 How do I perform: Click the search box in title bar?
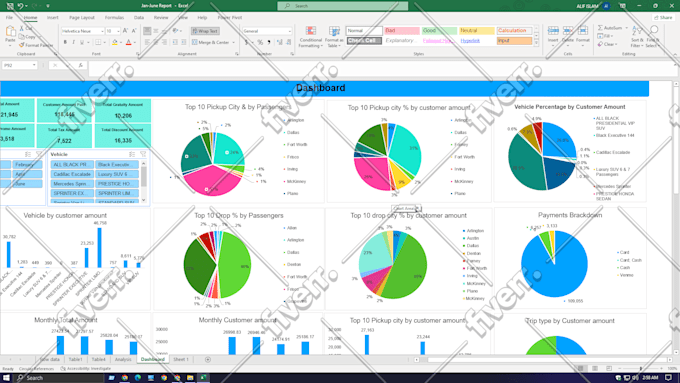point(343,6)
